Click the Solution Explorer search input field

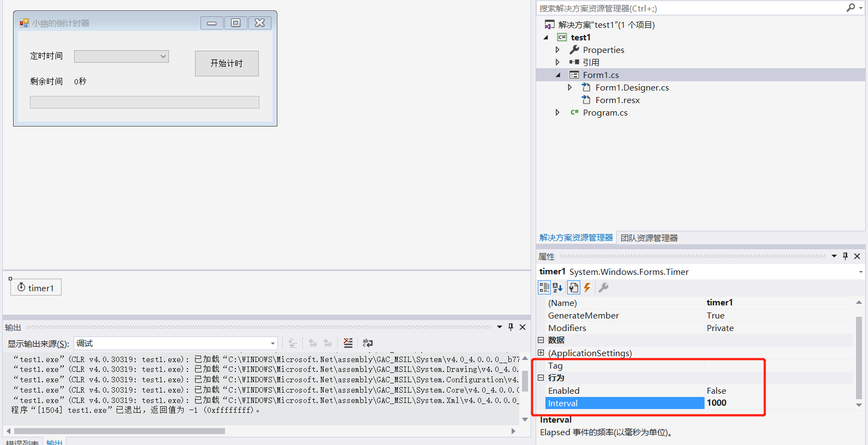[690, 8]
